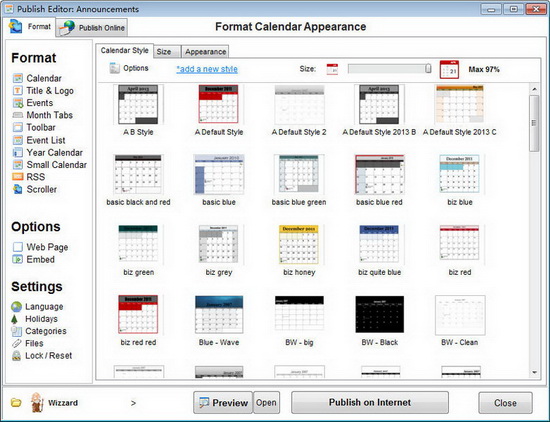Screen dimensions: 550x422
Task: Choose the biz quite blue style
Action: tap(379, 244)
